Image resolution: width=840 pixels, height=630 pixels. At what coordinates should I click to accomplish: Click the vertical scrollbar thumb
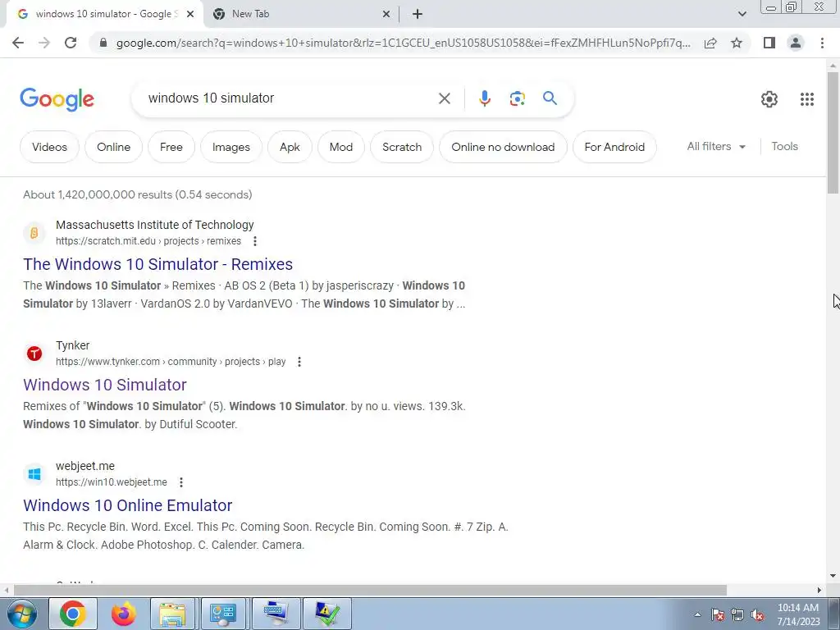click(833, 132)
